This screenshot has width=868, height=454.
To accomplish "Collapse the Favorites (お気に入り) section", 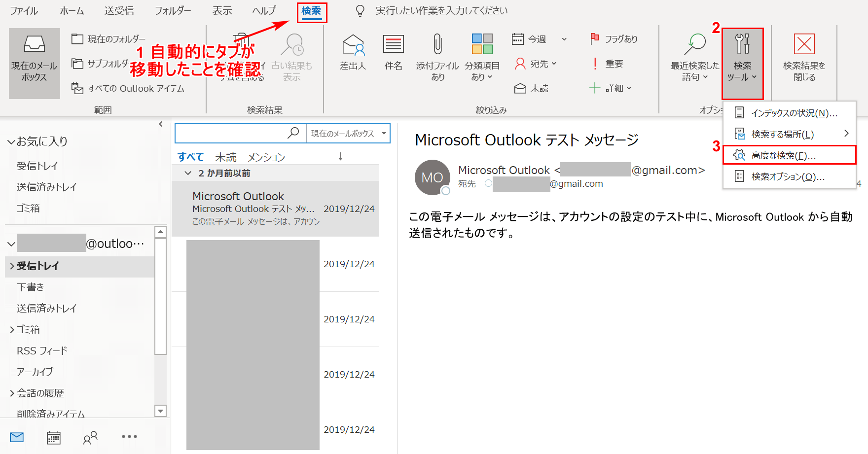I will click(11, 142).
